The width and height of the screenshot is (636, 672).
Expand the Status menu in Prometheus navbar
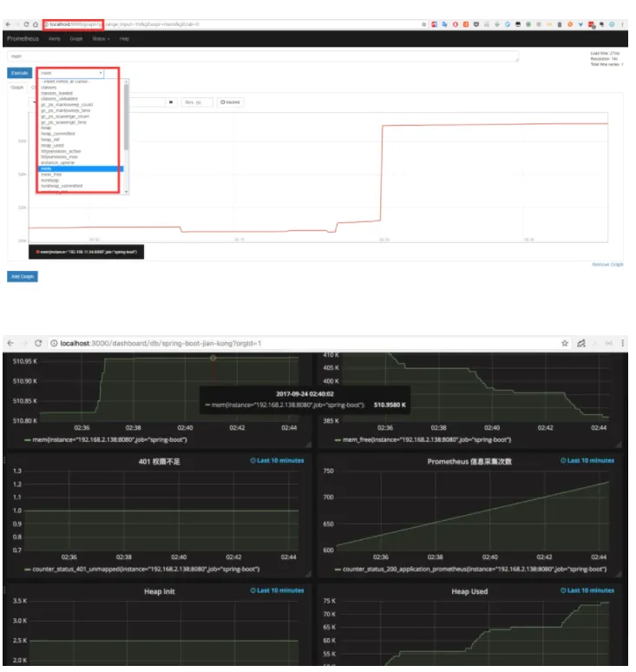(101, 38)
